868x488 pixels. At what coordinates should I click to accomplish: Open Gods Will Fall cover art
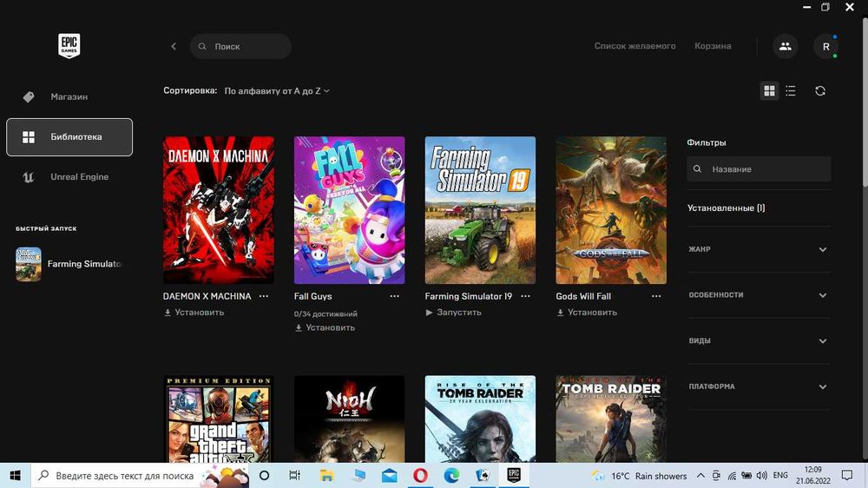tap(611, 210)
